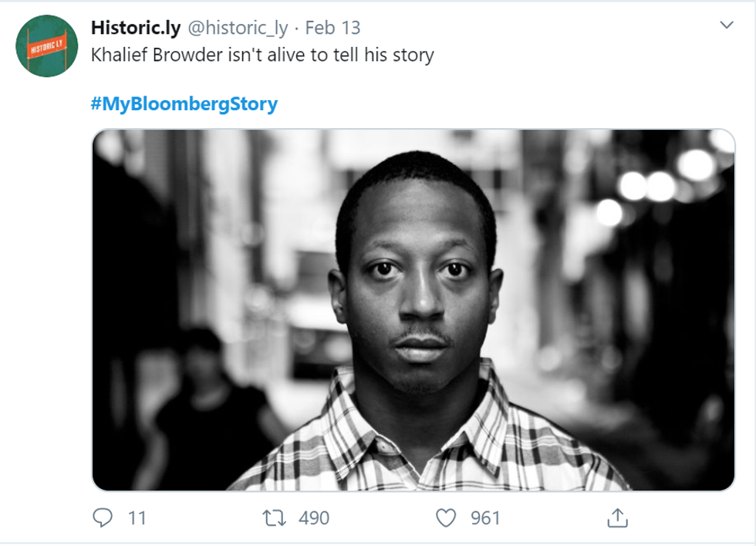The width and height of the screenshot is (756, 546).
Task: Like the tweet with the heart icon
Action: [x=446, y=517]
